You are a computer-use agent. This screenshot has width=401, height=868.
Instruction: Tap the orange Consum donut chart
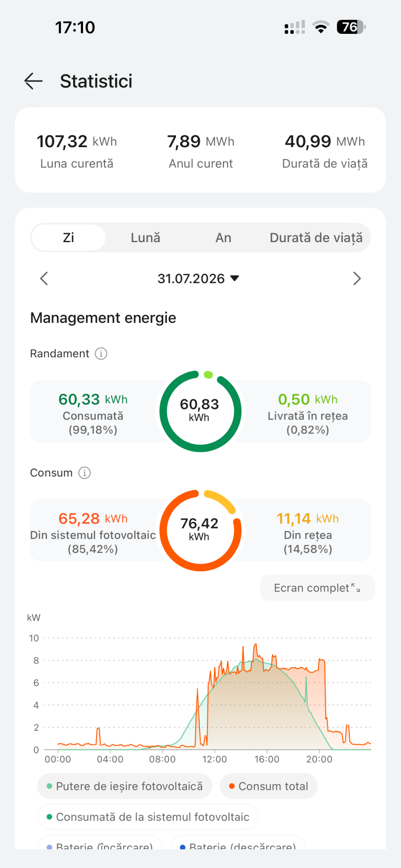[x=200, y=530]
